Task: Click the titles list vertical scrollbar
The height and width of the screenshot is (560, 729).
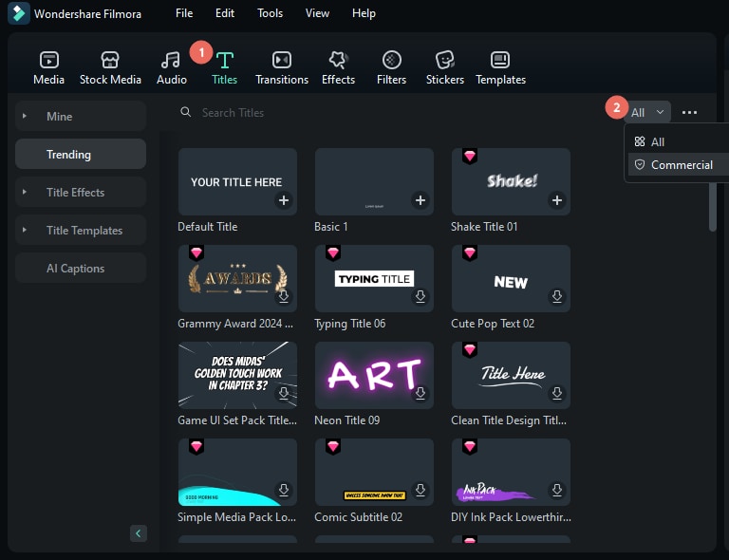Action: point(713,207)
